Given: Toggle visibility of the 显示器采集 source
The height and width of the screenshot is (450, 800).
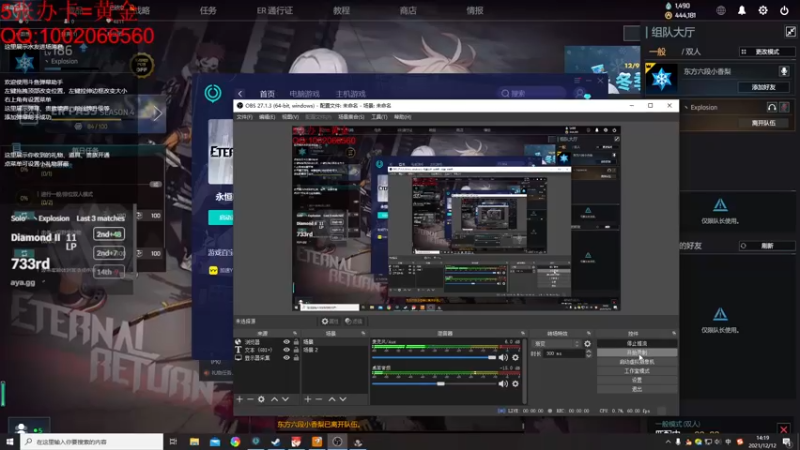Looking at the screenshot, I should coord(286,358).
